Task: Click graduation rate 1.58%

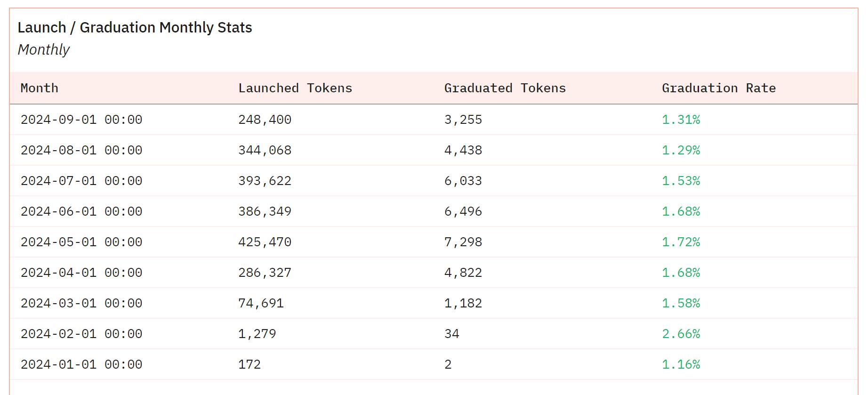Action: click(x=681, y=303)
